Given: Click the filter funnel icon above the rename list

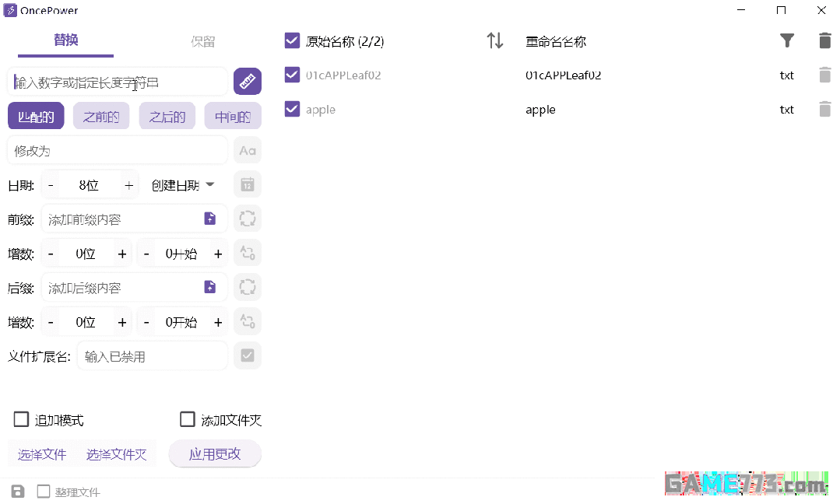Looking at the screenshot, I should coord(787,41).
